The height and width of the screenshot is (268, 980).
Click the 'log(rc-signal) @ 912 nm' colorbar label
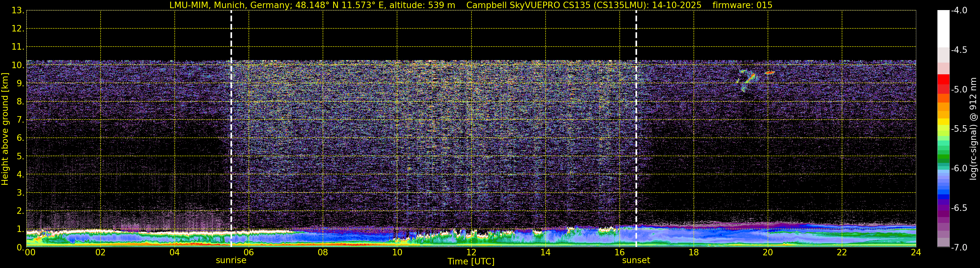point(973,129)
